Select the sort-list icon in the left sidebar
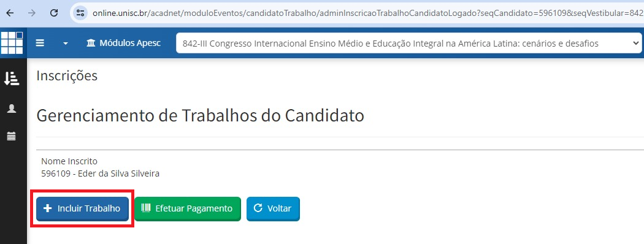This screenshot has height=244, width=644. point(12,78)
